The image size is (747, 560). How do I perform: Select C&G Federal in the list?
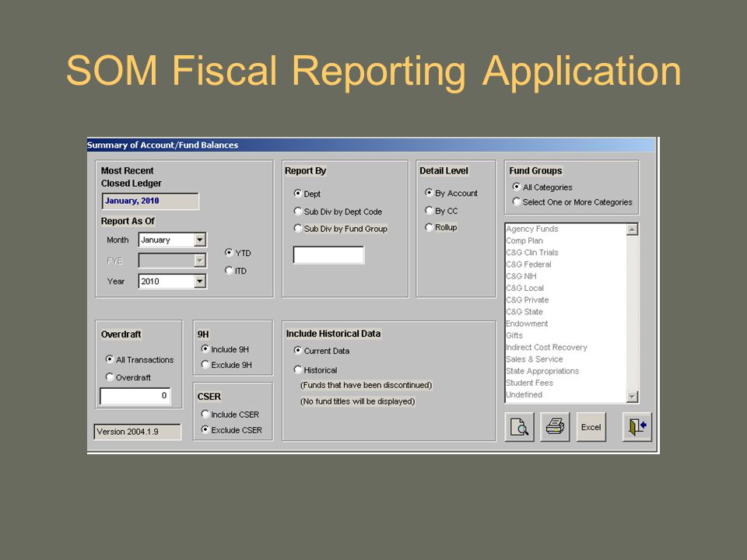pos(566,264)
